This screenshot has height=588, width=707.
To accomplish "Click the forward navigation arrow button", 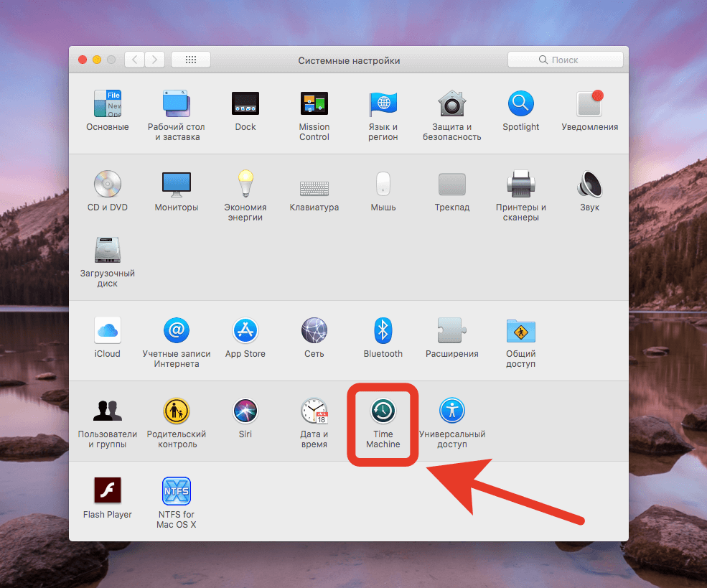I will (x=155, y=60).
